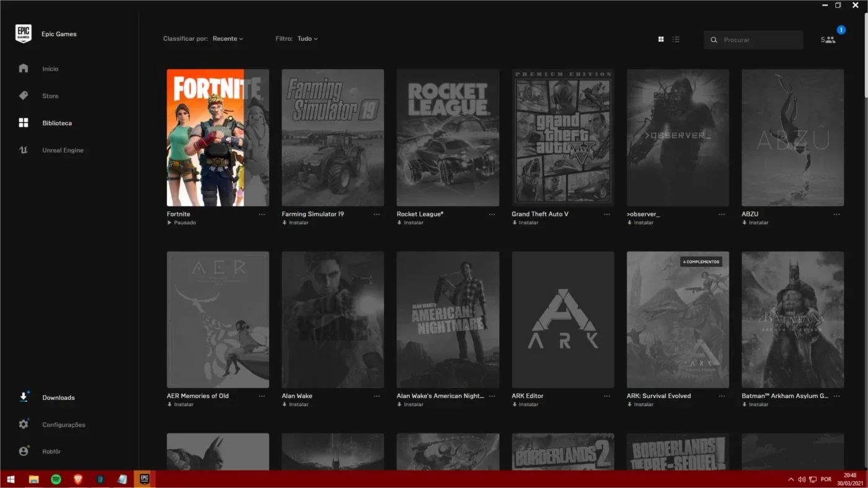Switch to grid view layout

click(x=661, y=39)
